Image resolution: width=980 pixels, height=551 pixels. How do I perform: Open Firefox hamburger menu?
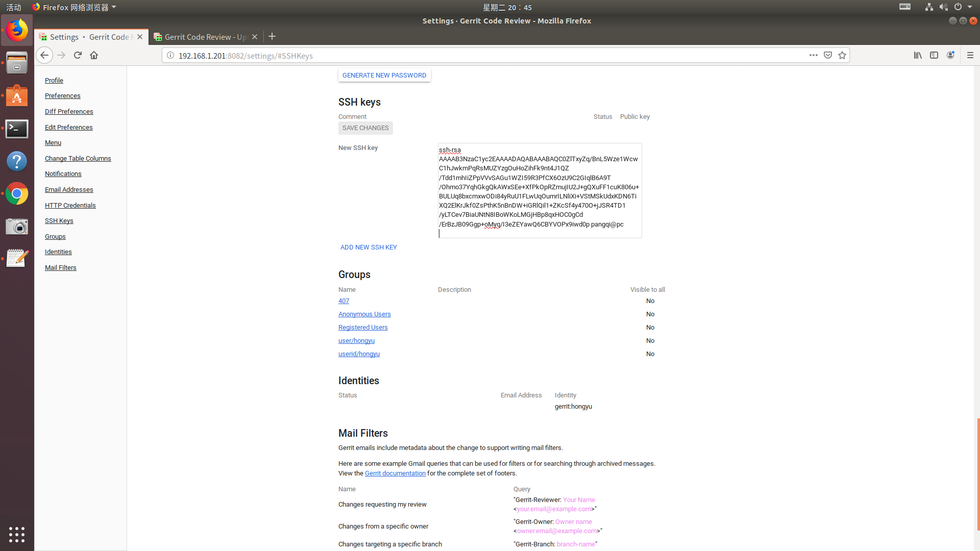(970, 55)
